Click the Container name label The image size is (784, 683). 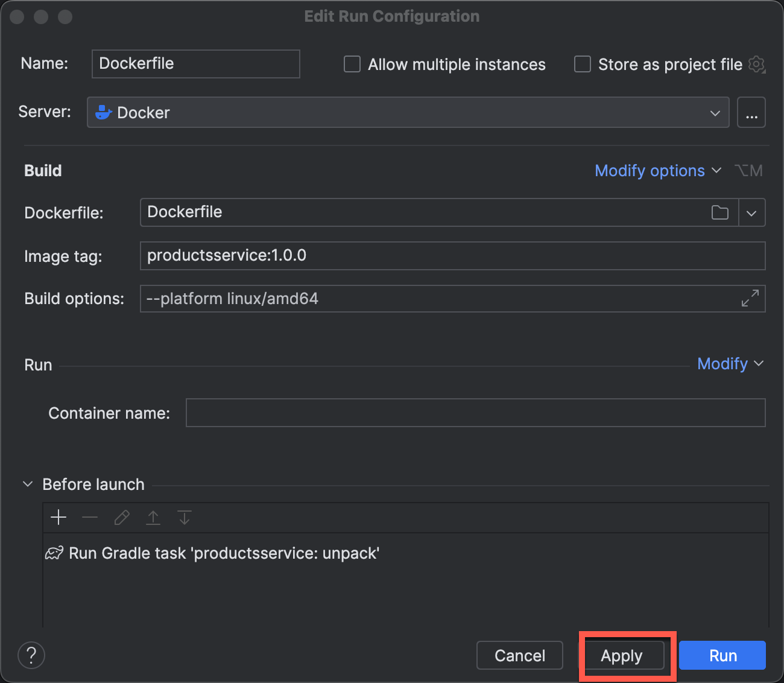pyautogui.click(x=109, y=413)
